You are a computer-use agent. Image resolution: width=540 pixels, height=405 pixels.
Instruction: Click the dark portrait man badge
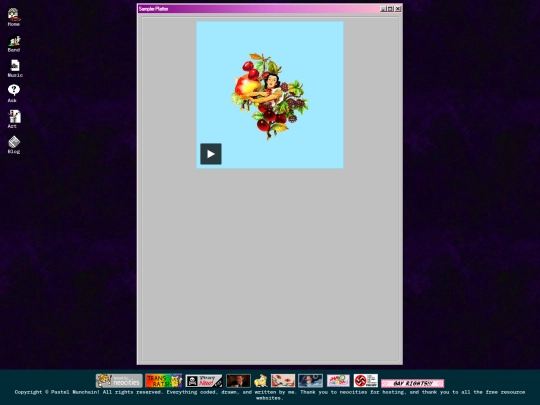point(238,381)
